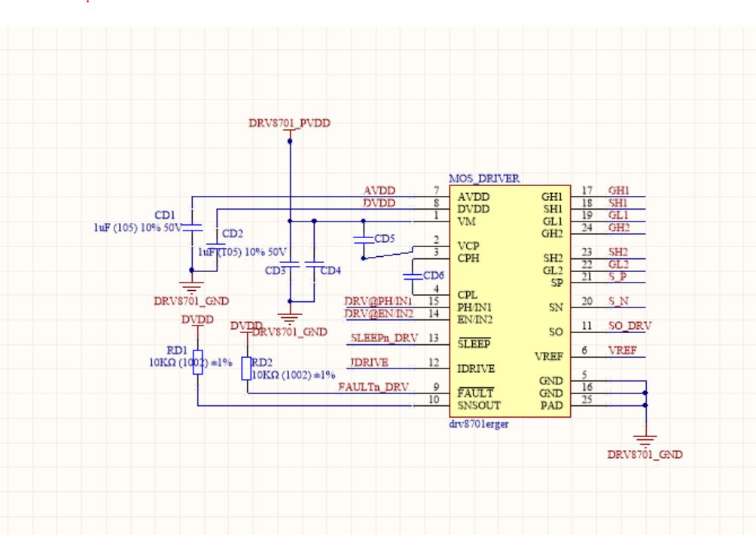The image size is (756, 535).
Task: Select the S_P net label
Action: point(617,277)
